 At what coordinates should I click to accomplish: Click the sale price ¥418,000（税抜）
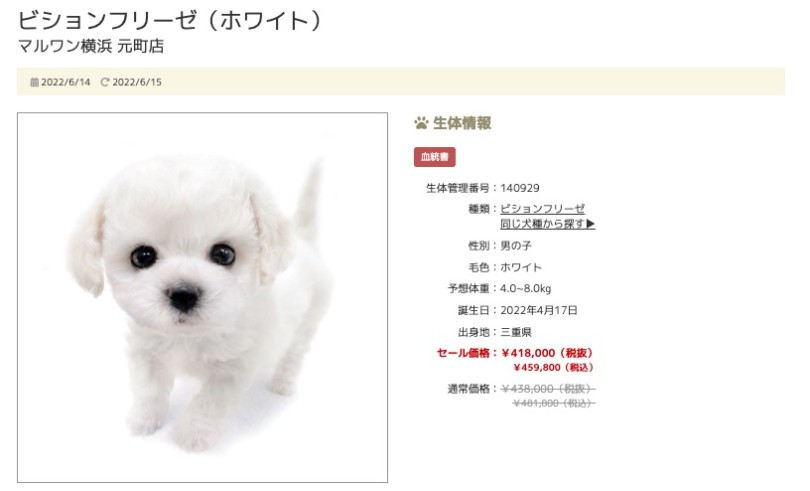point(548,353)
